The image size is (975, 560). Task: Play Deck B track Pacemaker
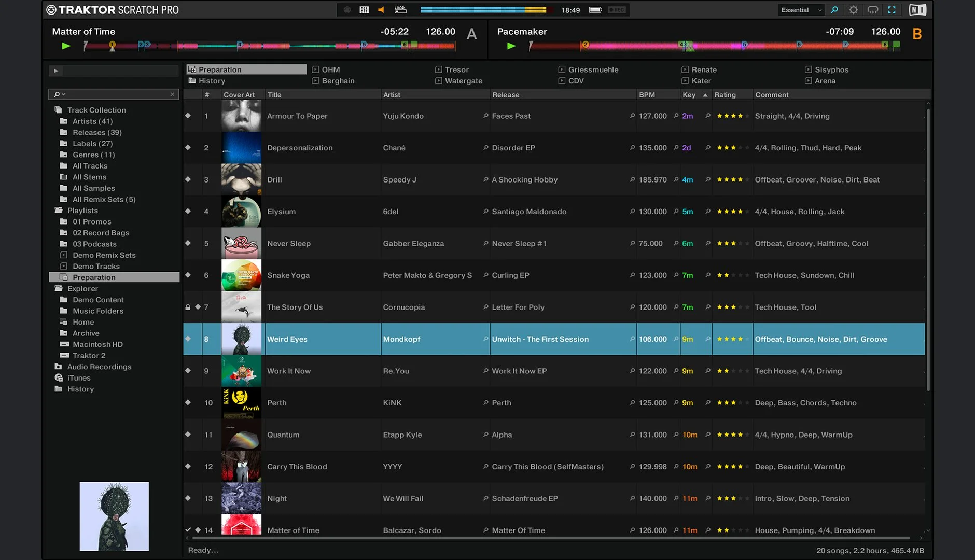coord(511,46)
